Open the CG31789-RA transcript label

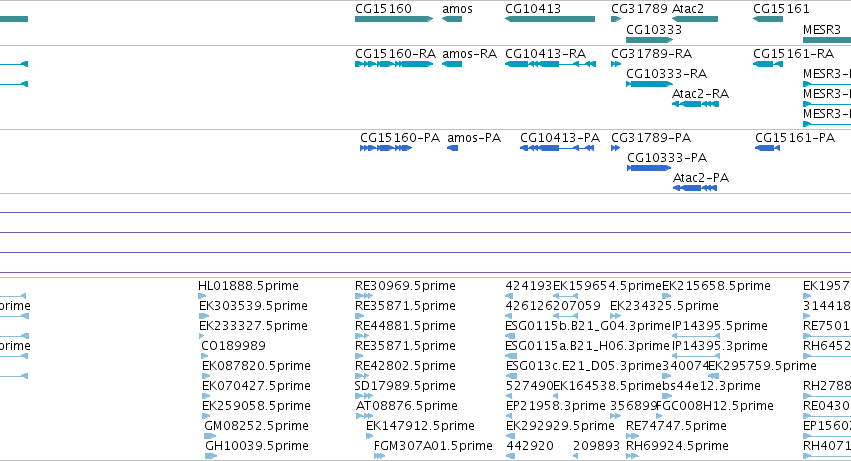click(x=651, y=54)
